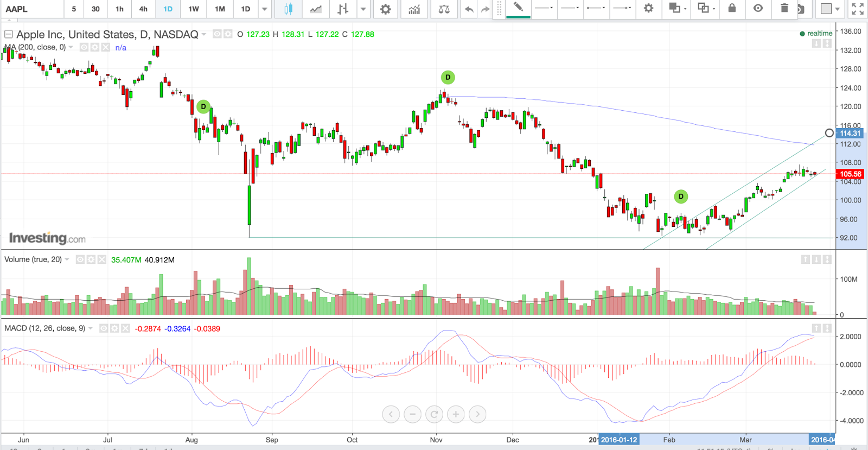868x450 pixels.
Task: Move MACD pane up arrow
Action: click(816, 328)
